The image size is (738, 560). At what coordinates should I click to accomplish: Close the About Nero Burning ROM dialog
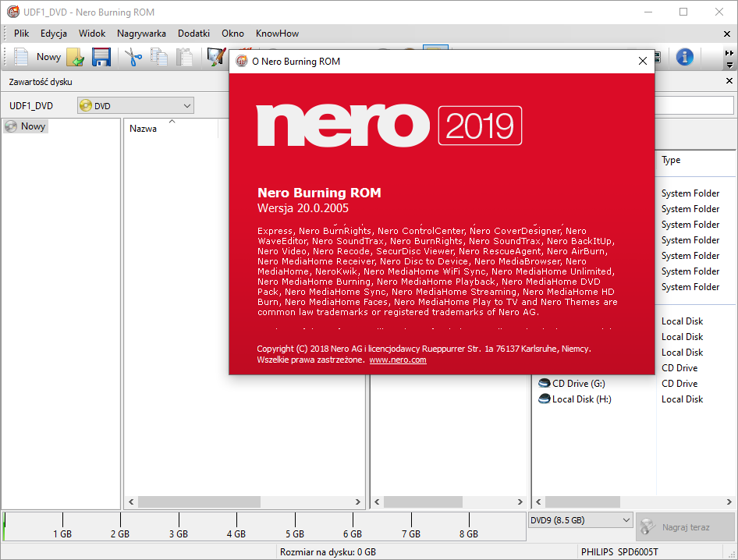click(643, 61)
